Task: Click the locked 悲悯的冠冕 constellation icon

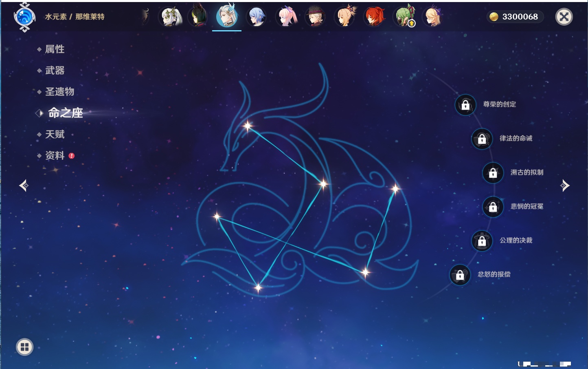Action: [x=493, y=207]
